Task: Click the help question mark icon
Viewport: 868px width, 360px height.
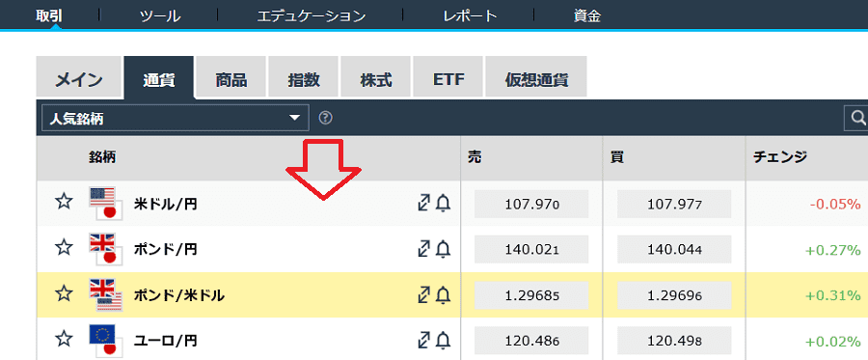Action: tap(326, 118)
